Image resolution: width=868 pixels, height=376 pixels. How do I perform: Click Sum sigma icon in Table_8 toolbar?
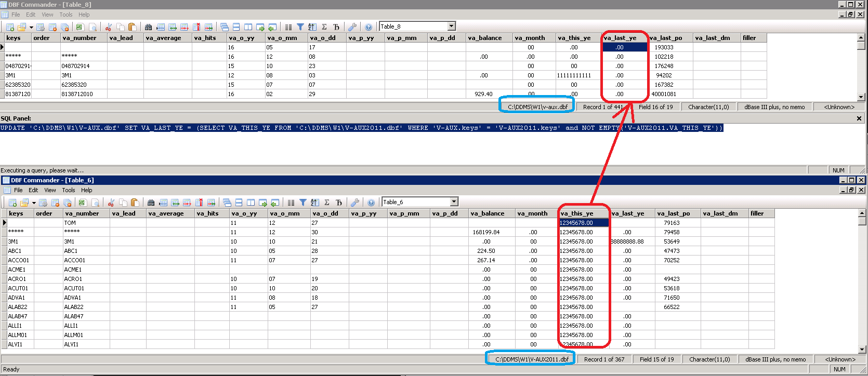(324, 27)
